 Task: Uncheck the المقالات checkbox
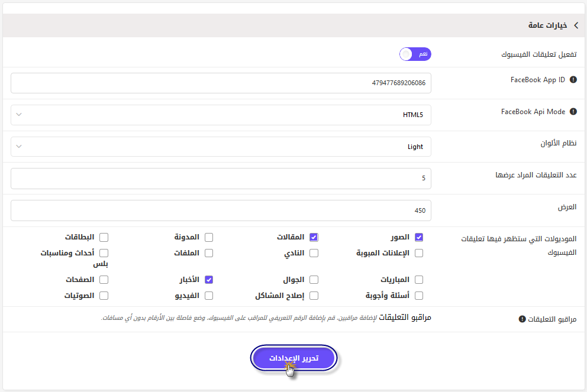(x=314, y=237)
